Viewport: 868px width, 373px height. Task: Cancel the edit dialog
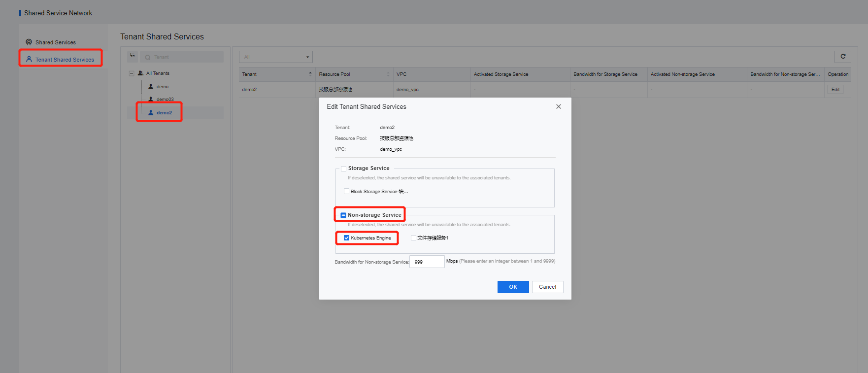click(x=547, y=287)
